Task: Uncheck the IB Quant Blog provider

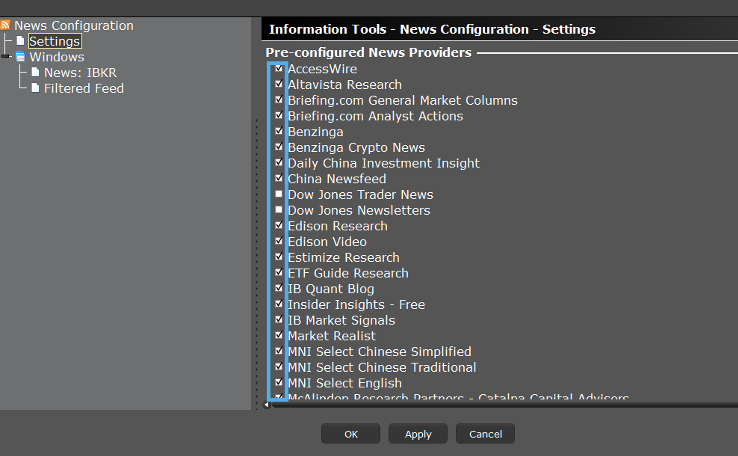Action: coord(279,288)
